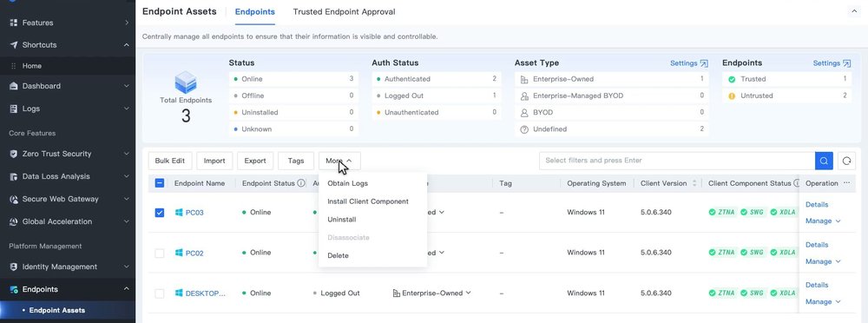
Task: Click the Import button
Action: point(214,161)
